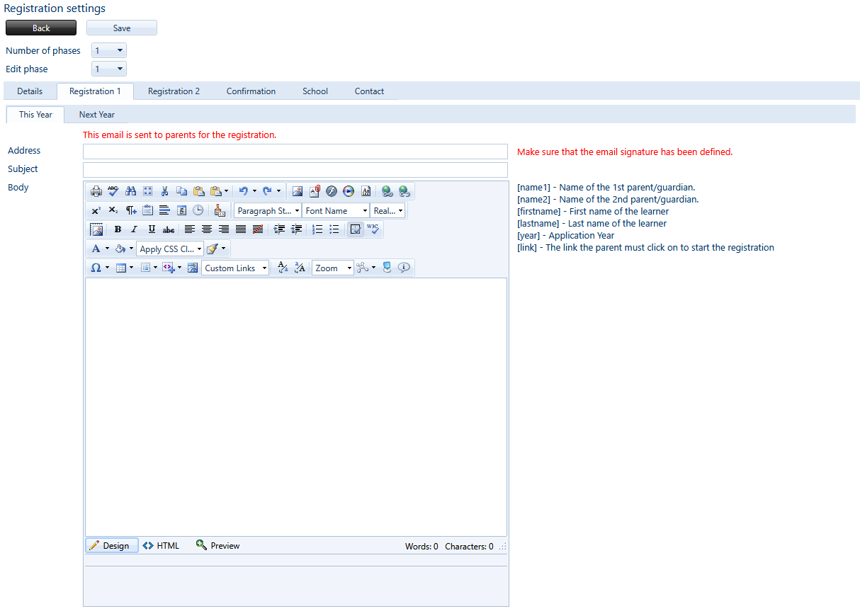Apply Subscript formatting
This screenshot has width=860, height=616.
click(113, 210)
